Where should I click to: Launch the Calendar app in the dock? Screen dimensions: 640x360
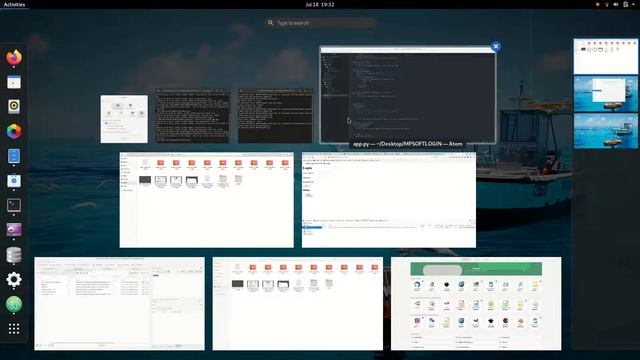[x=14, y=82]
